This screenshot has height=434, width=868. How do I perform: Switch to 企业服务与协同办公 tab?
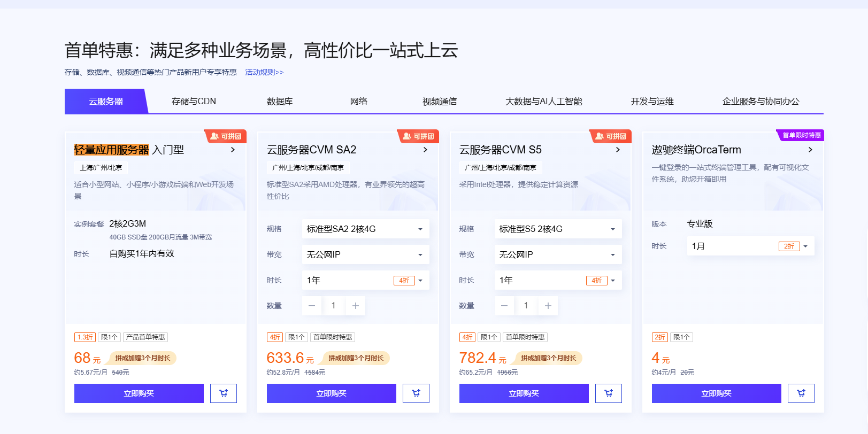click(x=761, y=101)
